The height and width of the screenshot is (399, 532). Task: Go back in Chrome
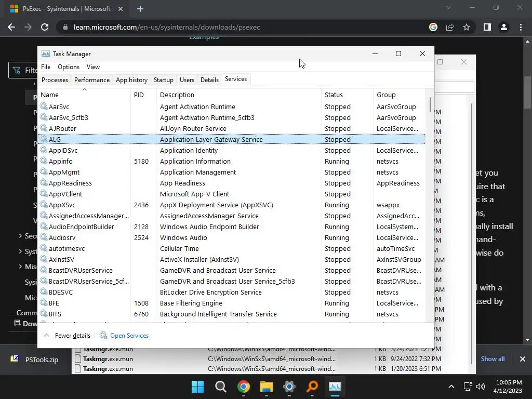coord(11,27)
